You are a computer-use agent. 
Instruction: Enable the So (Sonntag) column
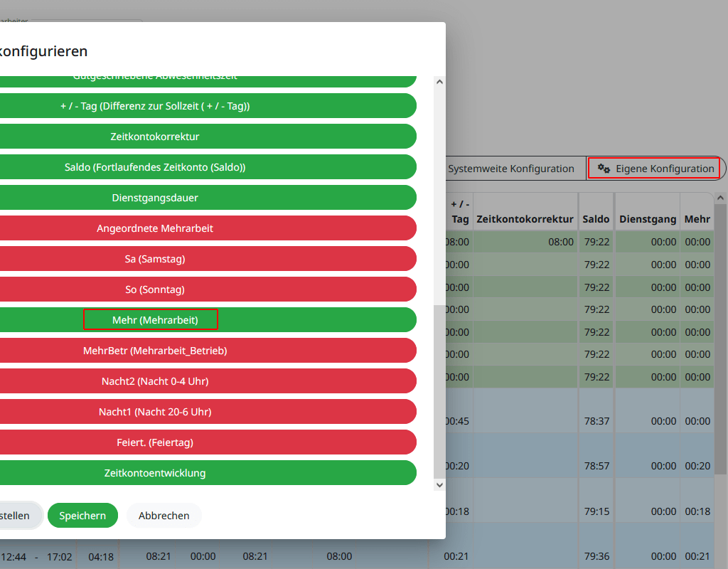coord(155,289)
